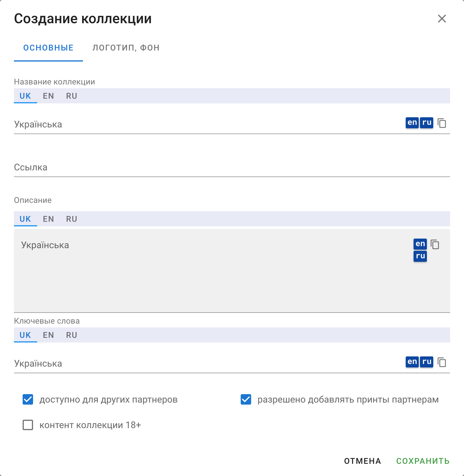Click the copy icon in description area
This screenshot has height=476, width=464.
pos(435,244)
